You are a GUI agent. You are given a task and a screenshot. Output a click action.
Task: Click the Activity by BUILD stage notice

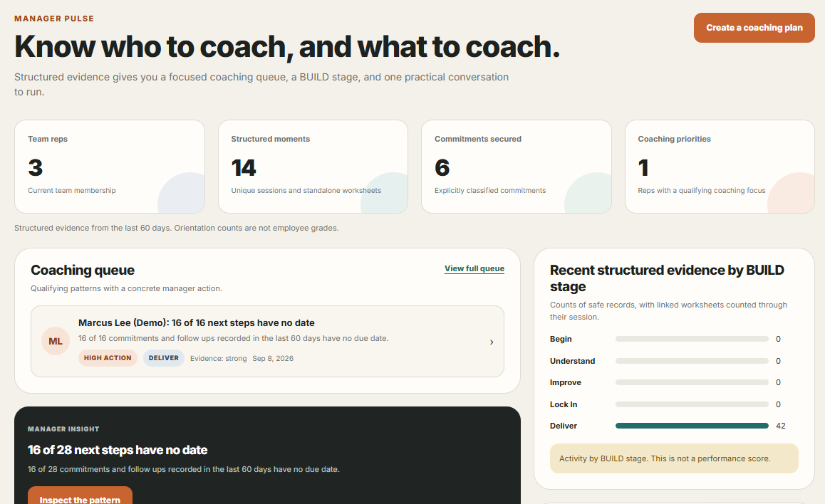(x=674, y=458)
